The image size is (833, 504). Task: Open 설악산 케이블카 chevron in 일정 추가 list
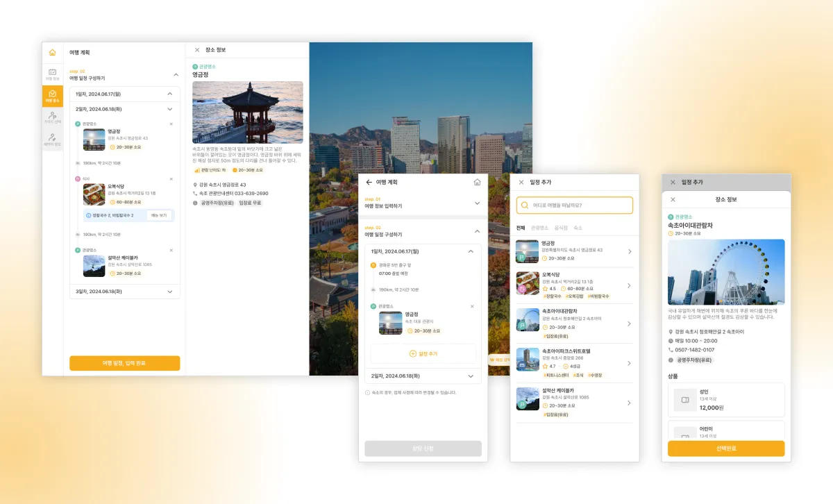[x=629, y=403]
